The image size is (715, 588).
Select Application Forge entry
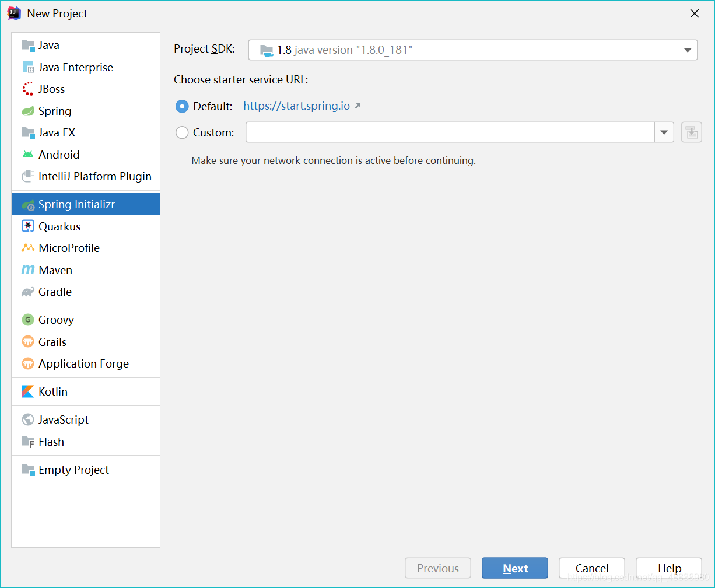coord(86,363)
